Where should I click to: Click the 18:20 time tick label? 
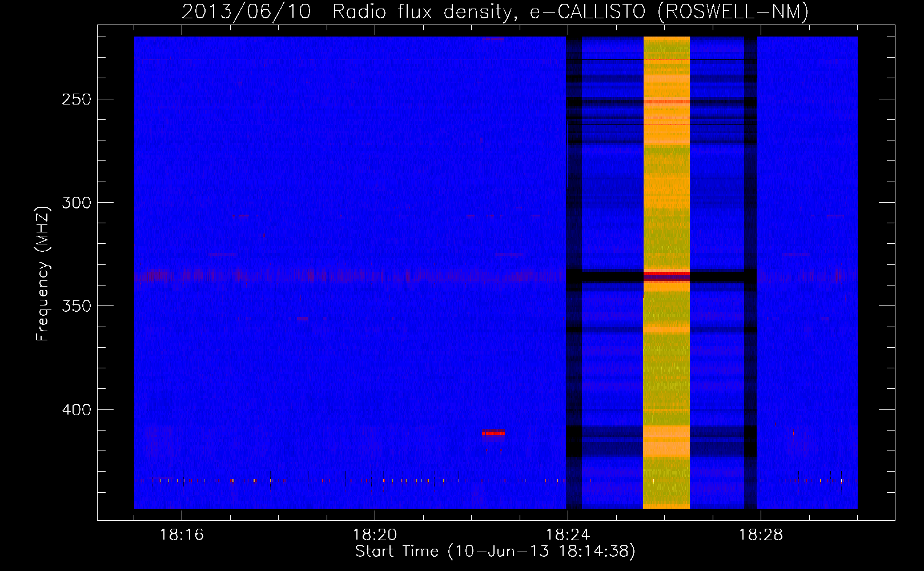coord(375,534)
